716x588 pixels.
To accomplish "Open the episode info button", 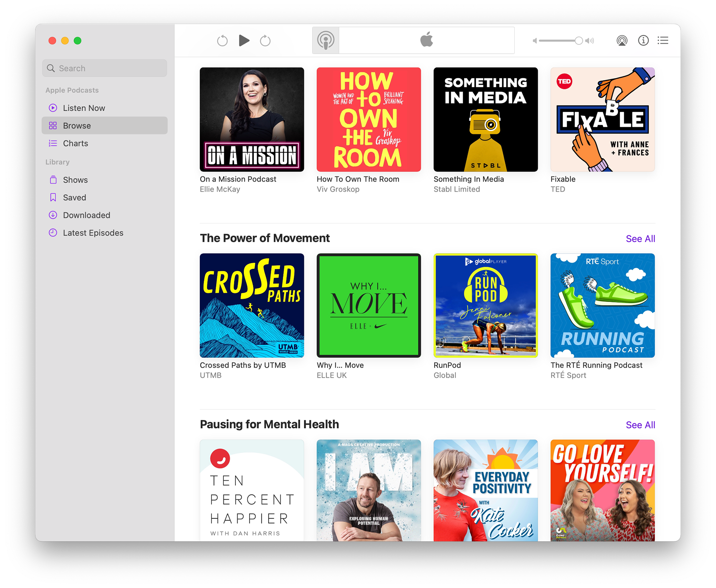I will point(643,40).
